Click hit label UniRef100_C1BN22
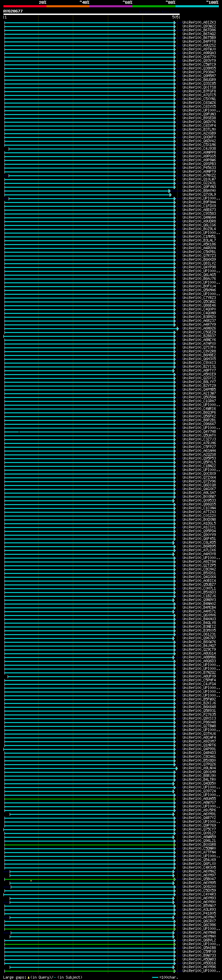222x980 pixels. pyautogui.click(x=199, y=466)
